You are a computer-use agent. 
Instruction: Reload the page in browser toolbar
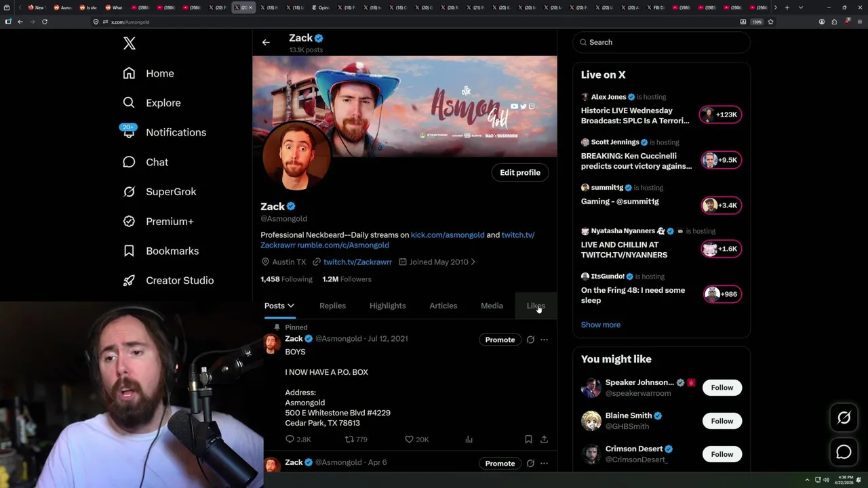(45, 22)
